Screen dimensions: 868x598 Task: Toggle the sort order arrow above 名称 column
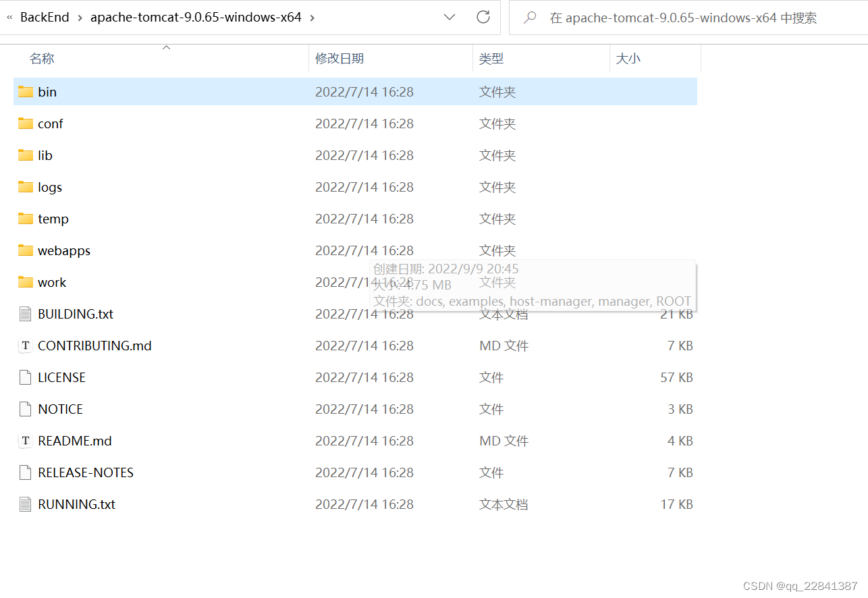tap(166, 47)
